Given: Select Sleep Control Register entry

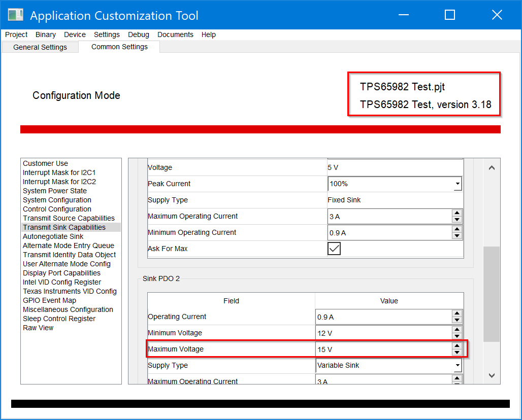Looking at the screenshot, I should pyautogui.click(x=59, y=319).
